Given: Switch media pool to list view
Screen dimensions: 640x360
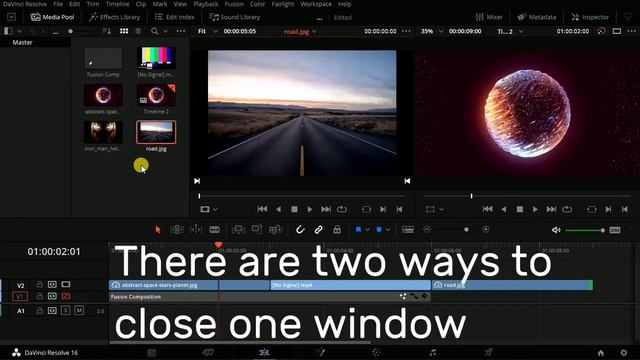Looking at the screenshot, I should pos(138,31).
